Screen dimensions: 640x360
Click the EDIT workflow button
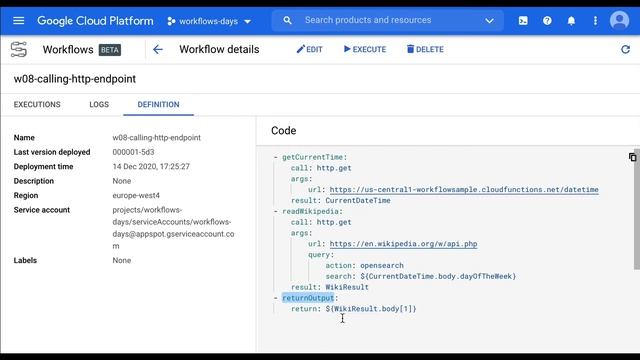(309, 49)
